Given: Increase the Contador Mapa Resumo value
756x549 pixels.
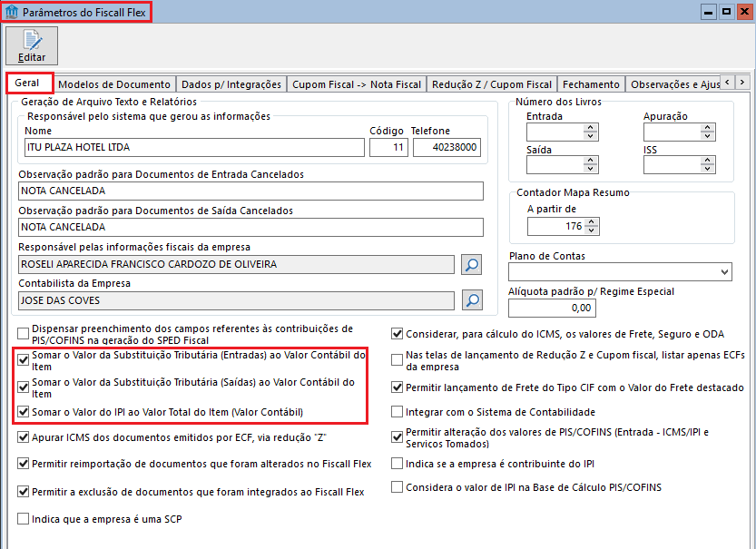Looking at the screenshot, I should 592,222.
